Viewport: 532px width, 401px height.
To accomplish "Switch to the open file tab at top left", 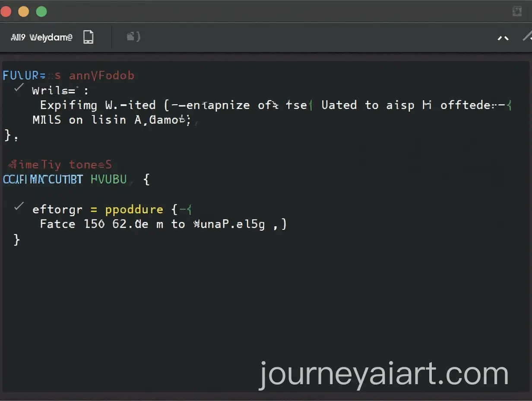I will pos(52,37).
